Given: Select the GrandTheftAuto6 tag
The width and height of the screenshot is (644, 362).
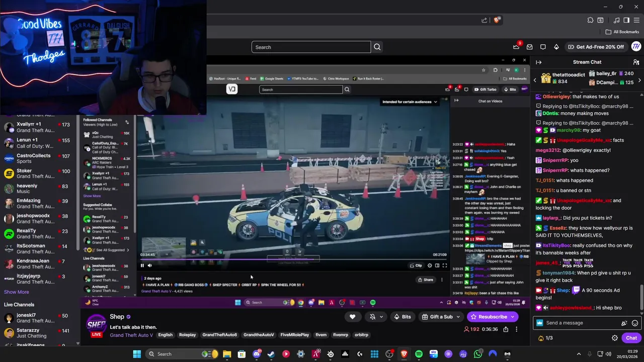Looking at the screenshot, I should coord(219,335).
